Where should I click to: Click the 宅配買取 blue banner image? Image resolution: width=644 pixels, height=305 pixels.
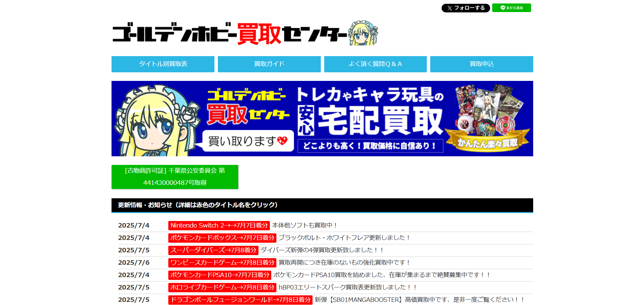point(322,118)
